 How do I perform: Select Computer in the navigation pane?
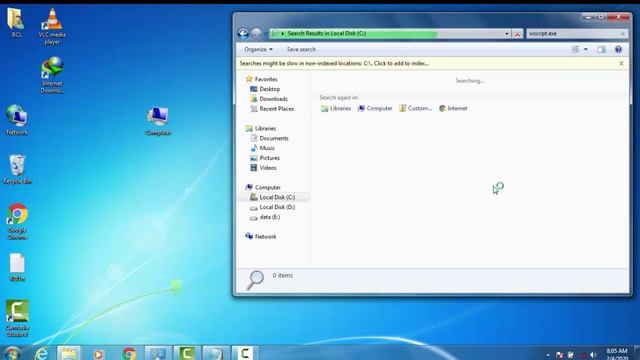(263, 187)
